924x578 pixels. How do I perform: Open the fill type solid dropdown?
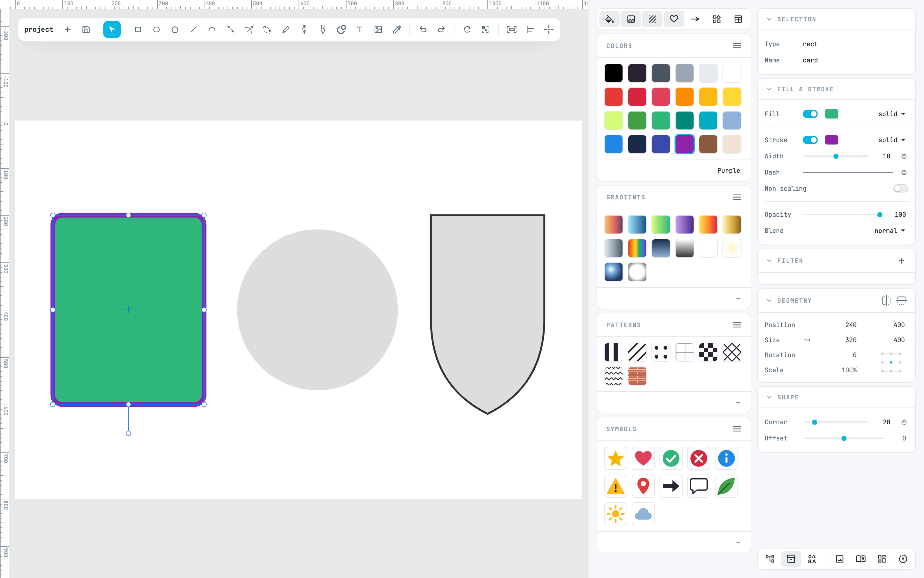tap(892, 114)
